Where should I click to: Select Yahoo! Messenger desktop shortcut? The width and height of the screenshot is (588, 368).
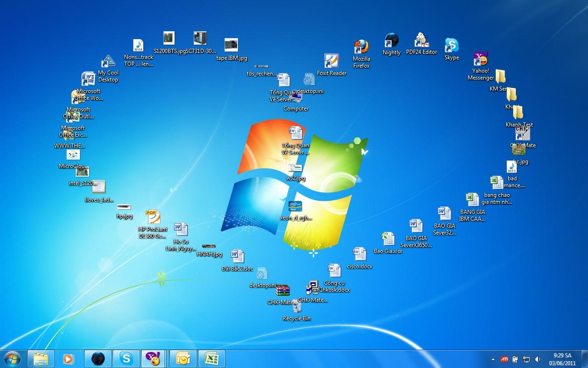click(x=481, y=59)
